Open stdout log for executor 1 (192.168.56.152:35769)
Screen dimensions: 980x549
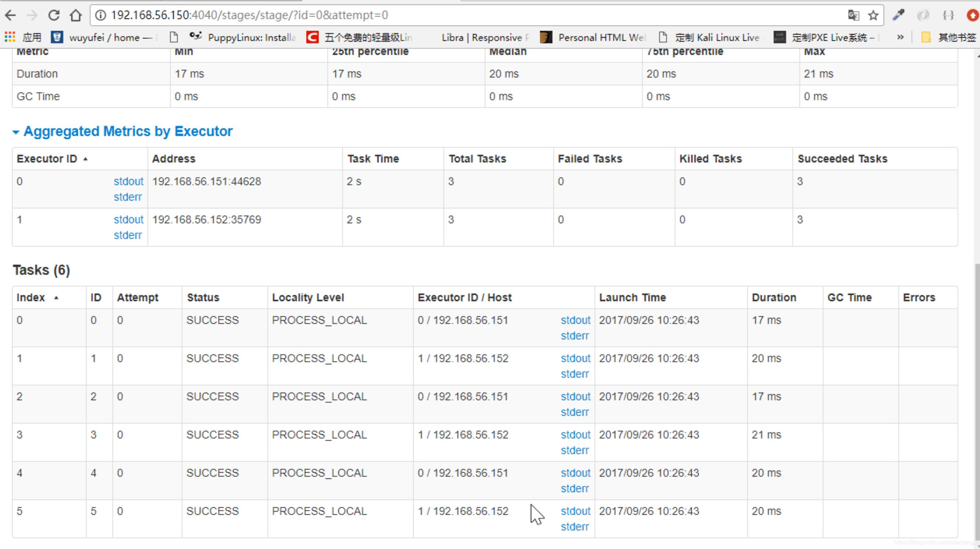pyautogui.click(x=129, y=219)
